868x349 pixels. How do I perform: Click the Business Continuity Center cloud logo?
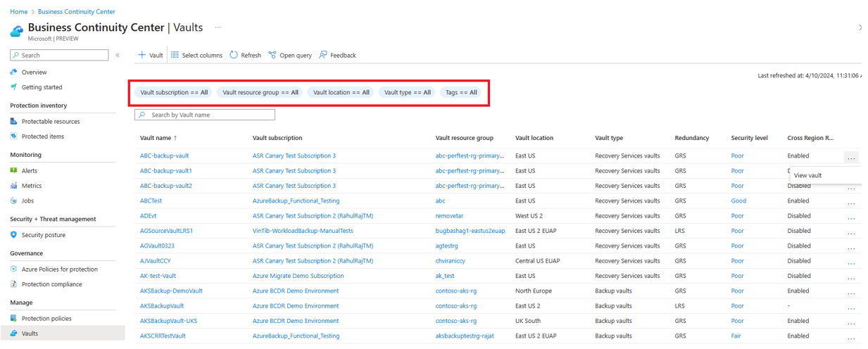[16, 31]
